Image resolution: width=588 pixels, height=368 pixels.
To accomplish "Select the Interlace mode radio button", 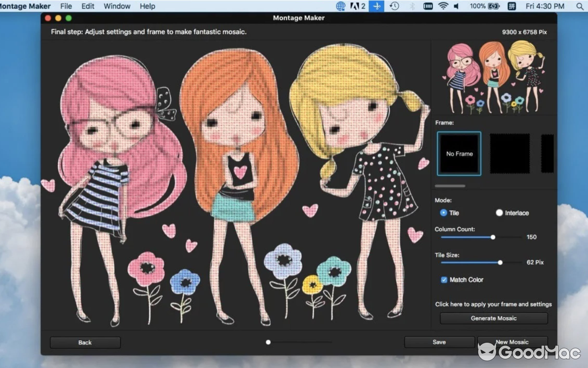I will 499,213.
